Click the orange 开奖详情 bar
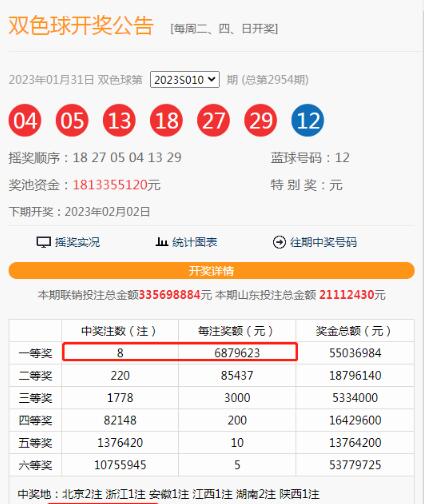 (x=211, y=271)
